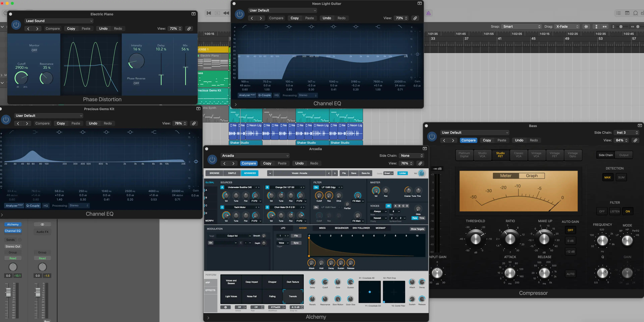The image size is (644, 322).
Task: Click link icon in Bass Compressor window
Action: coord(635,140)
